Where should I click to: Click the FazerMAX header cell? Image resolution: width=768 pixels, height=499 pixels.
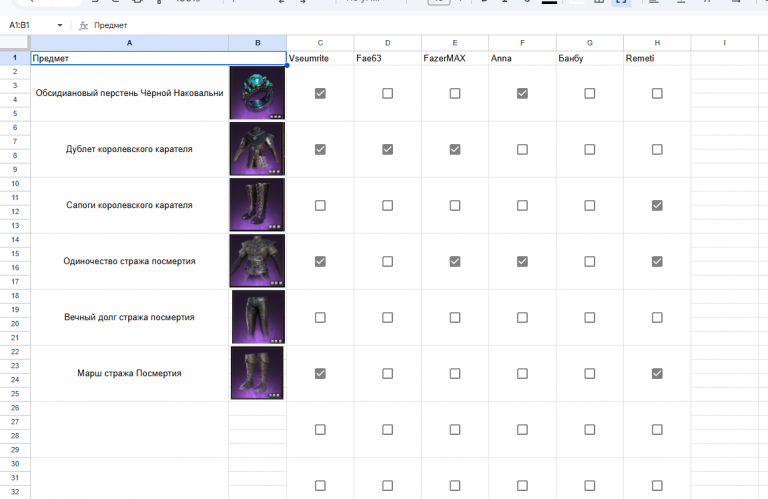pyautogui.click(x=455, y=58)
